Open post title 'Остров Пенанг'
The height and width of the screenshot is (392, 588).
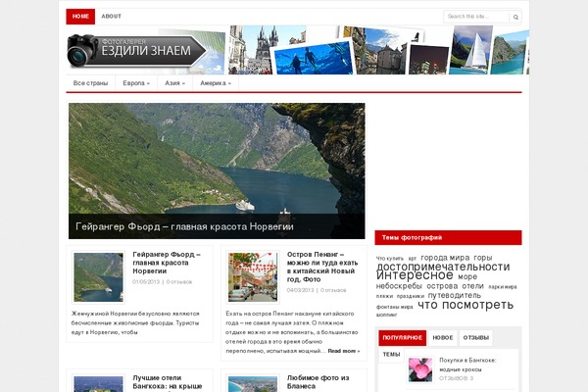click(x=322, y=267)
